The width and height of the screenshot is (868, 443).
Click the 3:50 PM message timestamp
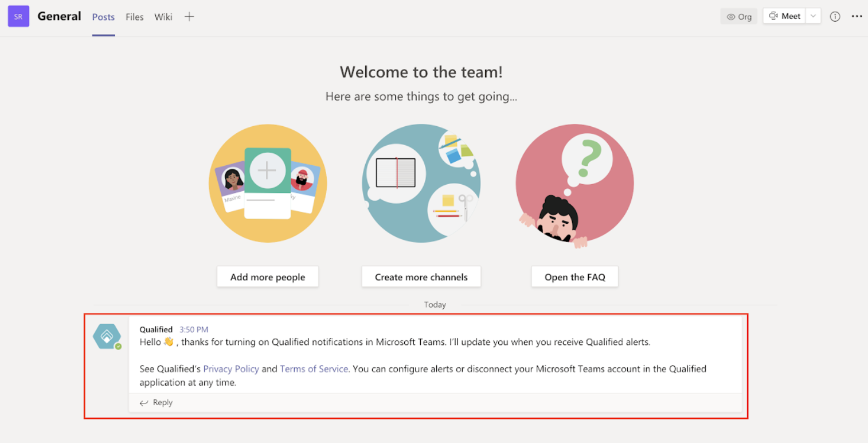tap(194, 329)
